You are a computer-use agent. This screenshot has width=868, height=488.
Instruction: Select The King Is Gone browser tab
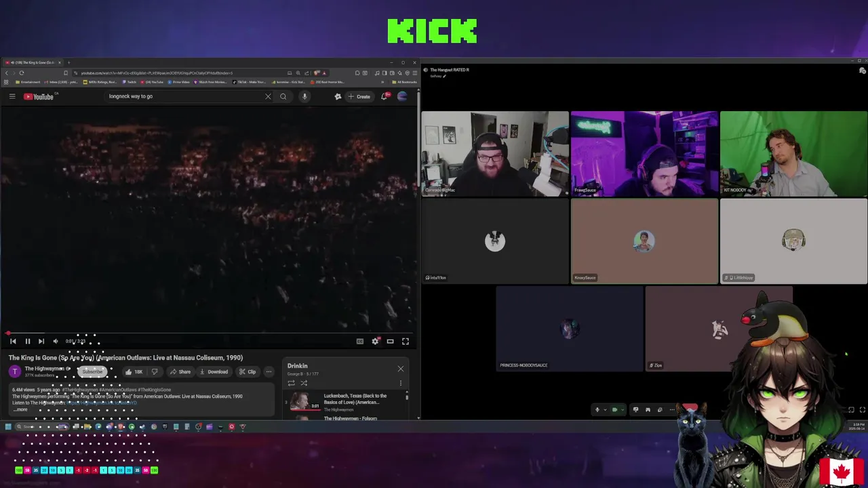[34, 62]
